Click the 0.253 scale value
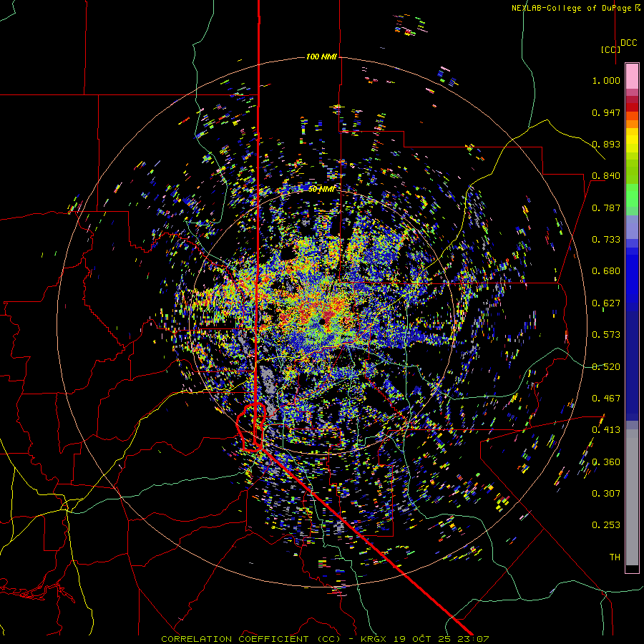 (606, 525)
